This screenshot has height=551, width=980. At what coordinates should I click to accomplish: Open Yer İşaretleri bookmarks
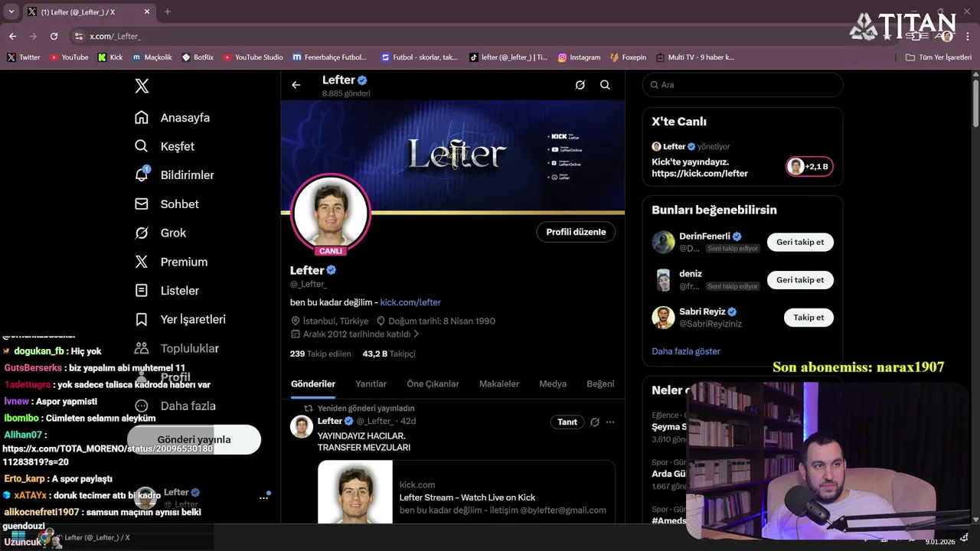point(180,319)
